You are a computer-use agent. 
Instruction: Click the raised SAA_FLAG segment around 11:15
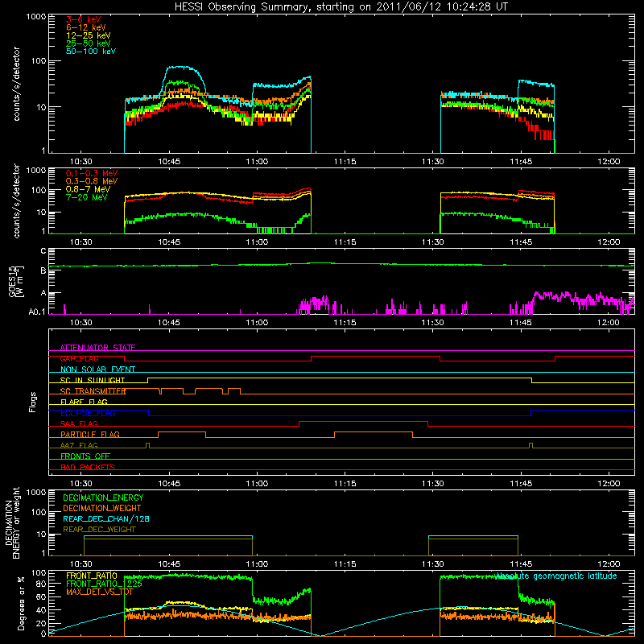(364, 421)
